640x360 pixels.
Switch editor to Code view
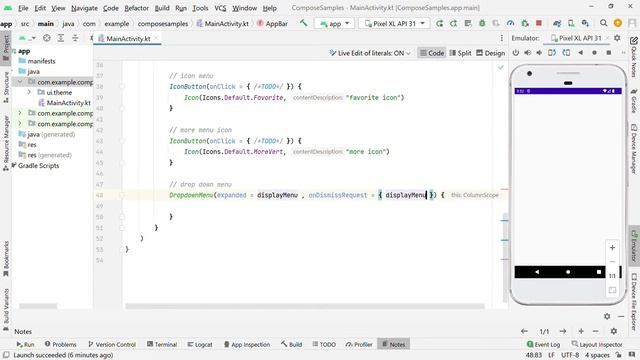(432, 53)
